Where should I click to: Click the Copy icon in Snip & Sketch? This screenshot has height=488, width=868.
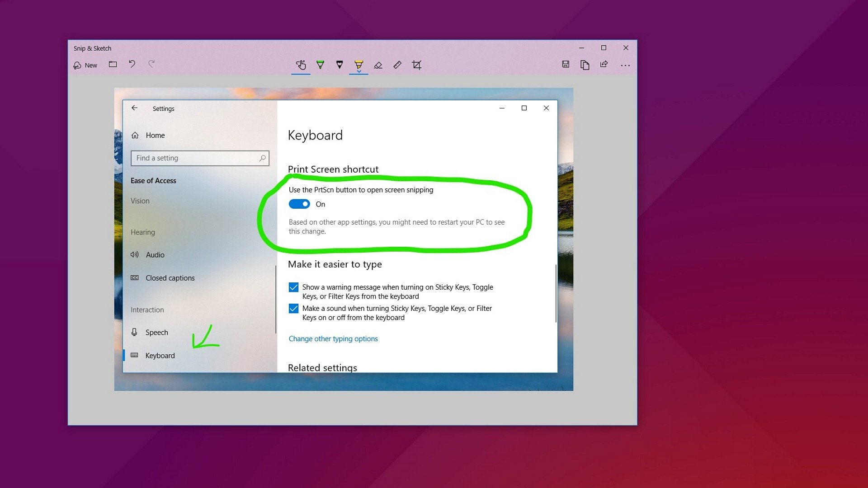pos(585,64)
